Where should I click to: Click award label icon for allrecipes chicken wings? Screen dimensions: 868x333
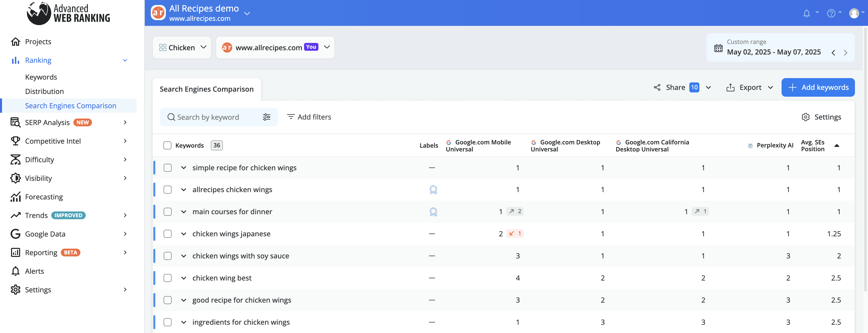[433, 190]
